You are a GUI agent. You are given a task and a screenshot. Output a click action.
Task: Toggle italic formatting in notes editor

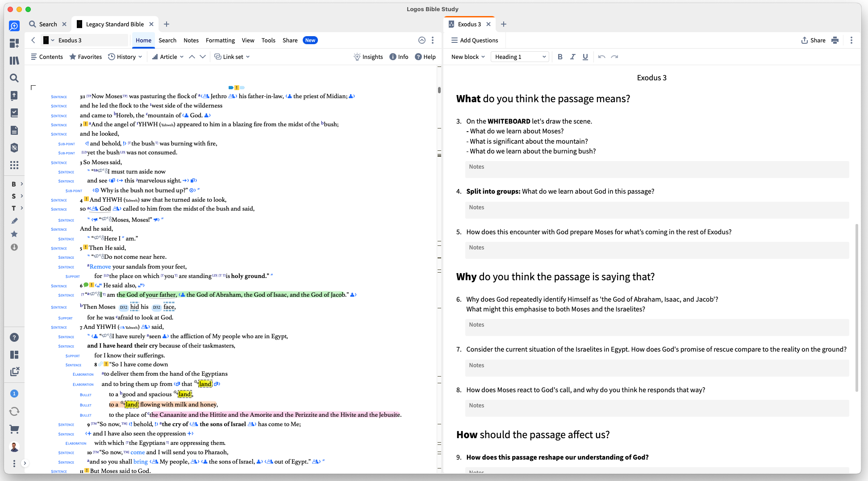(x=572, y=57)
